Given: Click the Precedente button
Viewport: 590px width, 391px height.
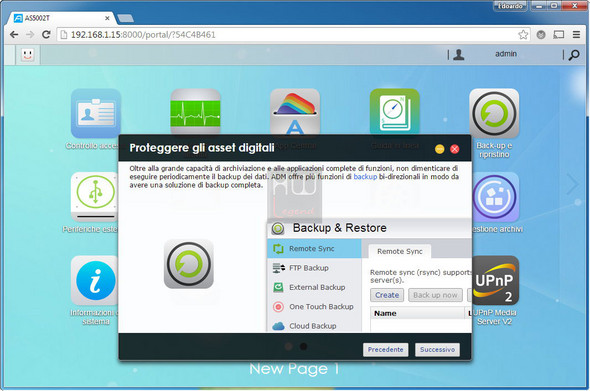Looking at the screenshot, I should (385, 350).
